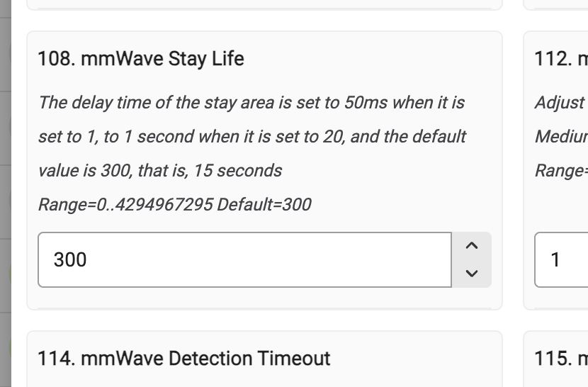Click the "108. mmWave Stay Life" heading
This screenshot has height=387, width=588.
(x=141, y=58)
